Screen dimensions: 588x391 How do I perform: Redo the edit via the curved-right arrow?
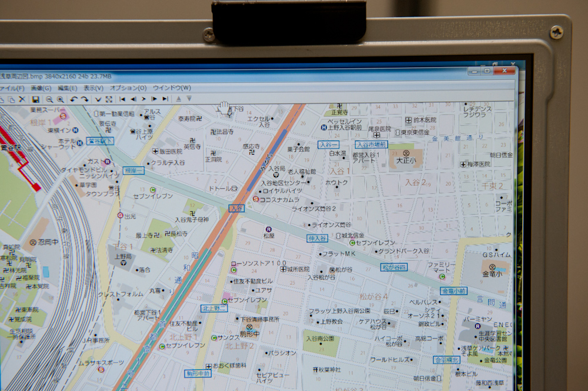pyautogui.click(x=84, y=99)
